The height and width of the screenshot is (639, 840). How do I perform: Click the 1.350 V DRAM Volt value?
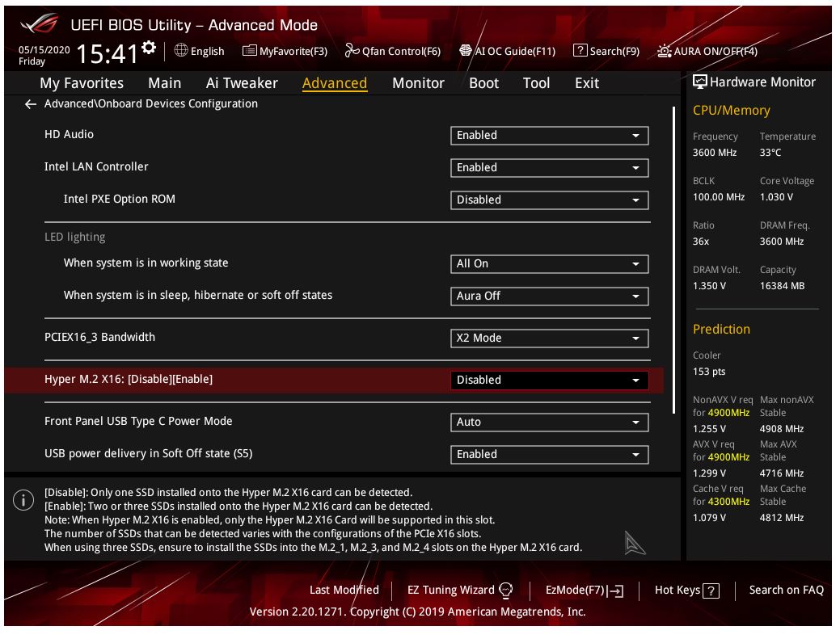pyautogui.click(x=709, y=286)
